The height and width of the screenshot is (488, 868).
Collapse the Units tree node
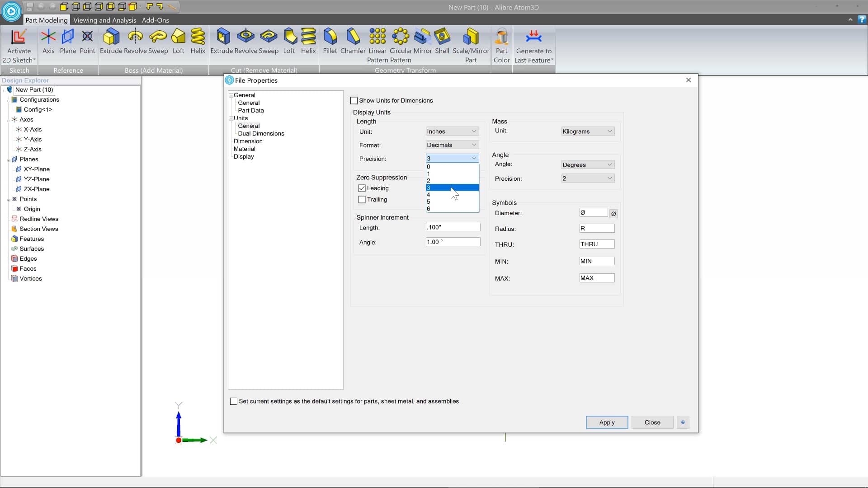pos(231,118)
